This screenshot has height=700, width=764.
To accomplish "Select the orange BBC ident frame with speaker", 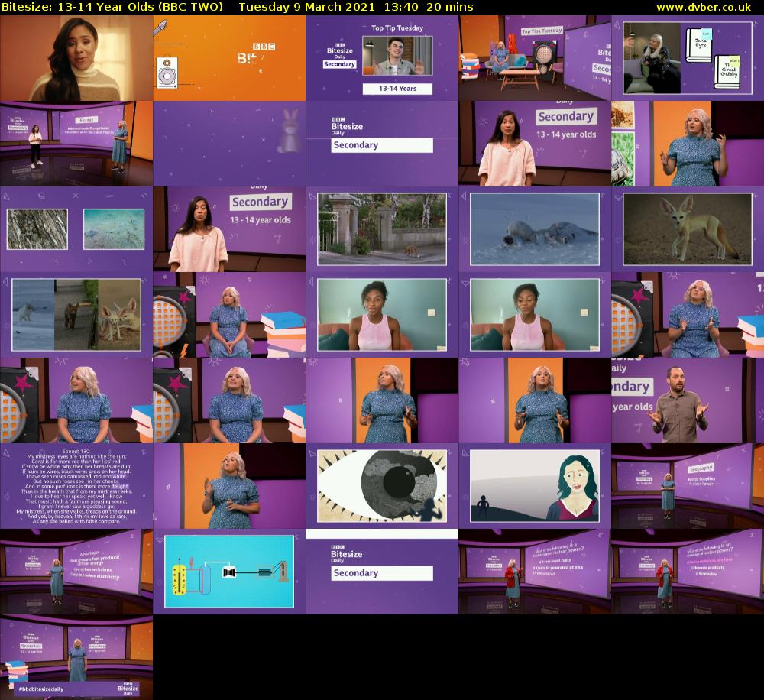I will 229,58.
